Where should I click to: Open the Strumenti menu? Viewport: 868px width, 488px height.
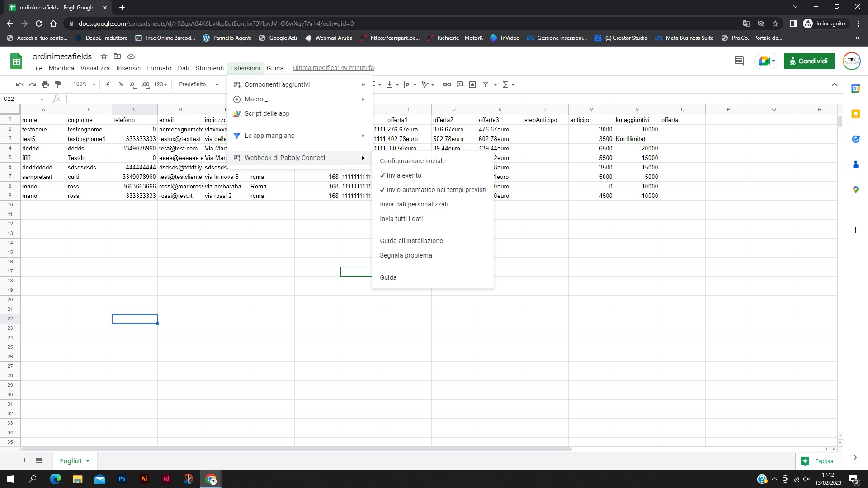point(210,68)
